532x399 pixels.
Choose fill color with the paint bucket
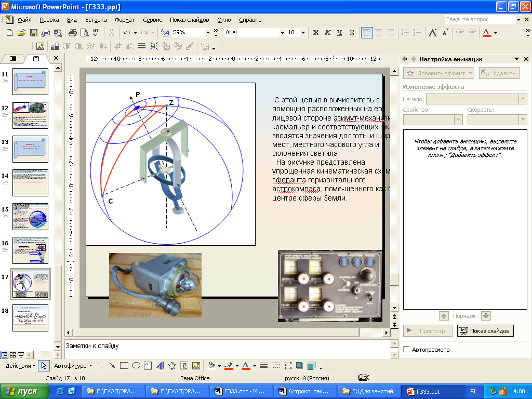tap(211, 365)
